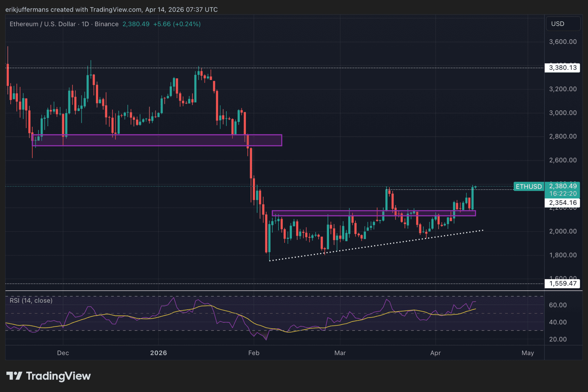Click the RSI (14, close) indicator label
Image resolution: width=588 pixels, height=392 pixels.
pyautogui.click(x=31, y=301)
